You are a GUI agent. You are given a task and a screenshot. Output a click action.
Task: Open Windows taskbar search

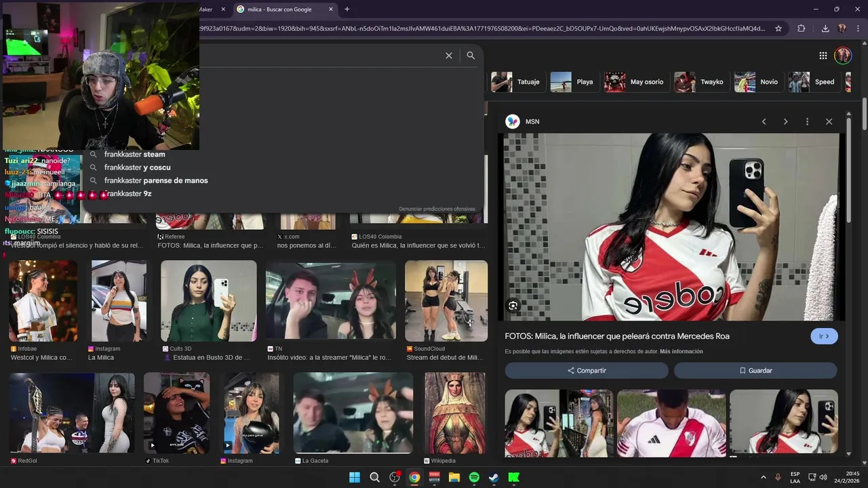(x=374, y=477)
